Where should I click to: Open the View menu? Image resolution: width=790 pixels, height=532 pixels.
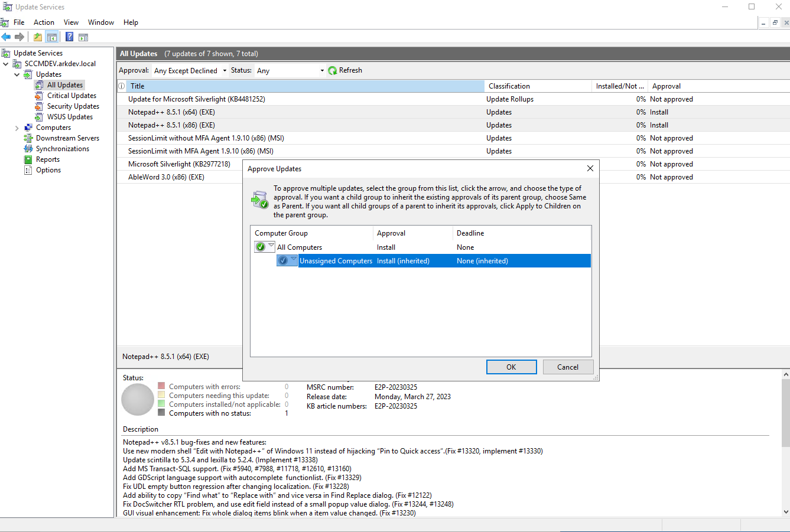[x=71, y=22]
